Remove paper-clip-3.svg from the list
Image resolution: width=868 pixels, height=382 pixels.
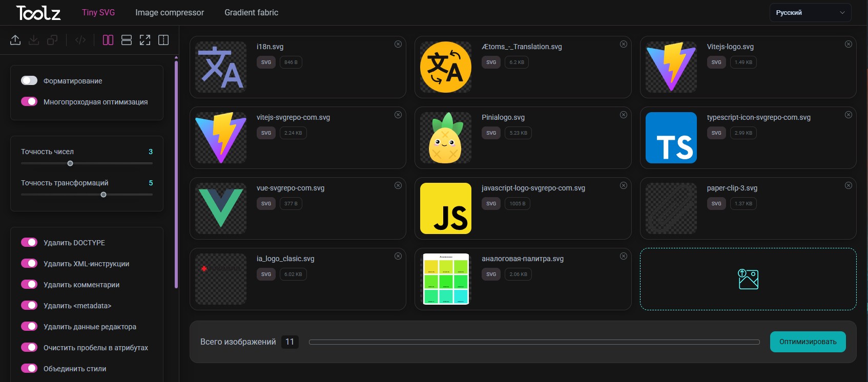[849, 185]
